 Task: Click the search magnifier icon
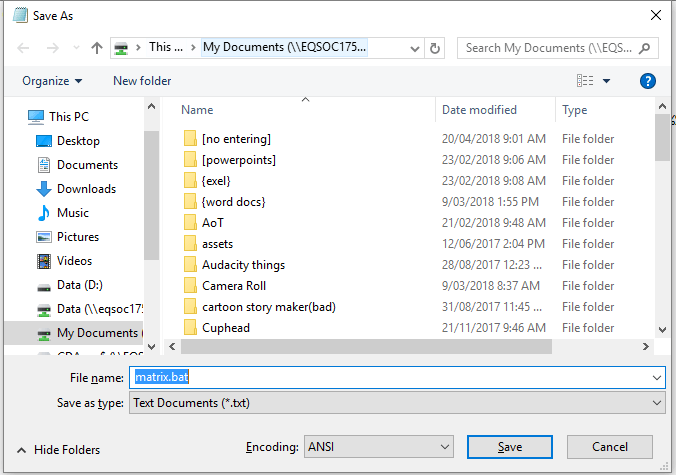tap(645, 48)
